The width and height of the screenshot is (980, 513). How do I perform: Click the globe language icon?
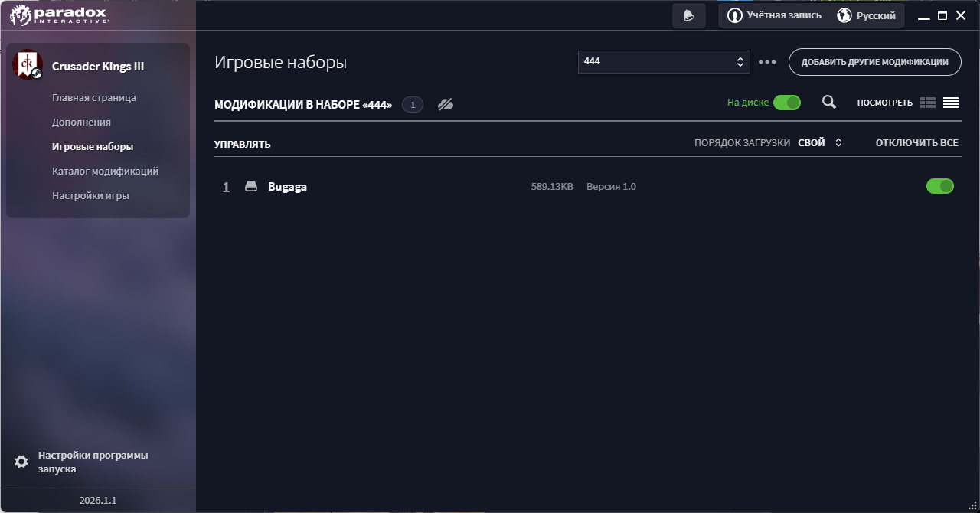[844, 15]
